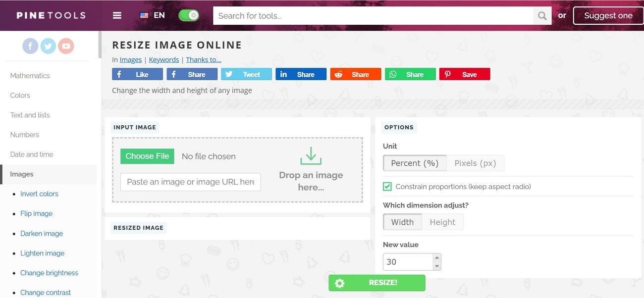Open the Numbers category
Screen dimensions: 644x298
pyautogui.click(x=24, y=135)
